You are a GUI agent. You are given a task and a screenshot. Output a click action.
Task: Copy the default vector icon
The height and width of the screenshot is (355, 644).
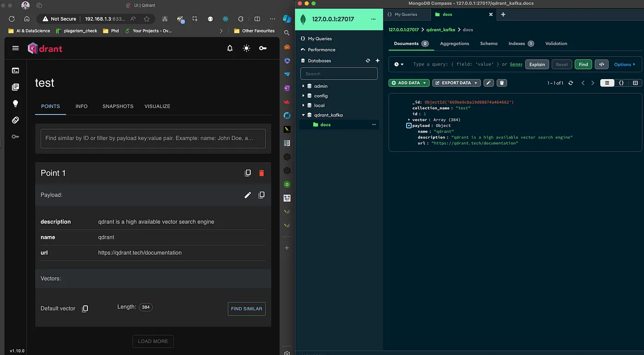[x=85, y=309]
